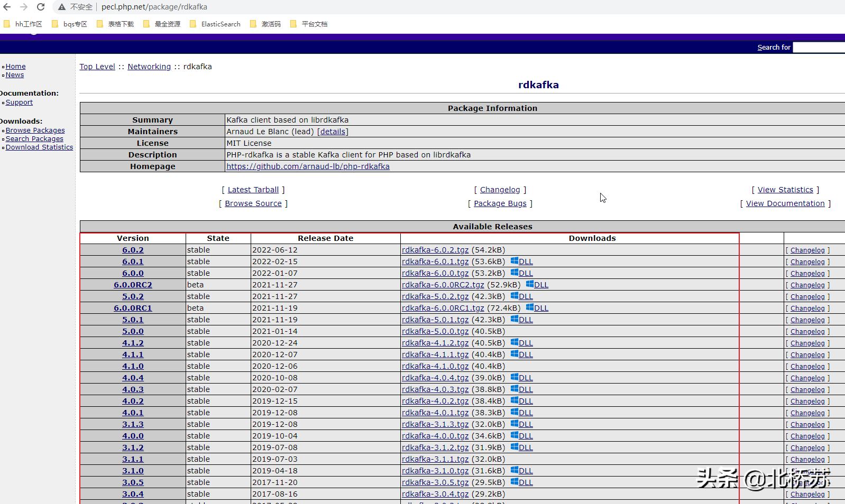The width and height of the screenshot is (845, 504).
Task: Download the Windows DLL for rdkafka 6.0.1
Action: (x=522, y=262)
